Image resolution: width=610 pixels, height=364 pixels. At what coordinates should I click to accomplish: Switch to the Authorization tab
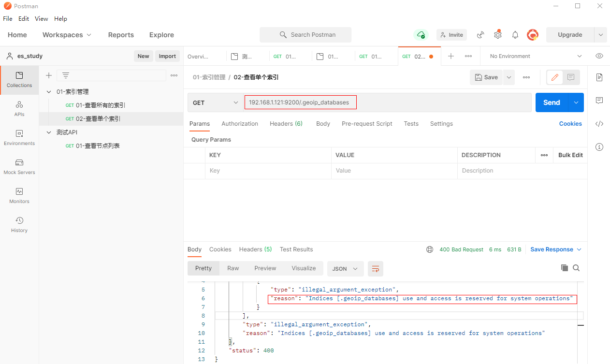240,124
